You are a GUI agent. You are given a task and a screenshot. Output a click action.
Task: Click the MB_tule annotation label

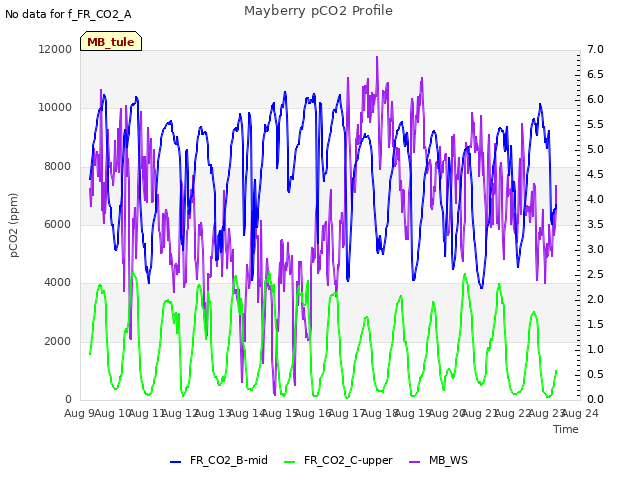pos(111,41)
